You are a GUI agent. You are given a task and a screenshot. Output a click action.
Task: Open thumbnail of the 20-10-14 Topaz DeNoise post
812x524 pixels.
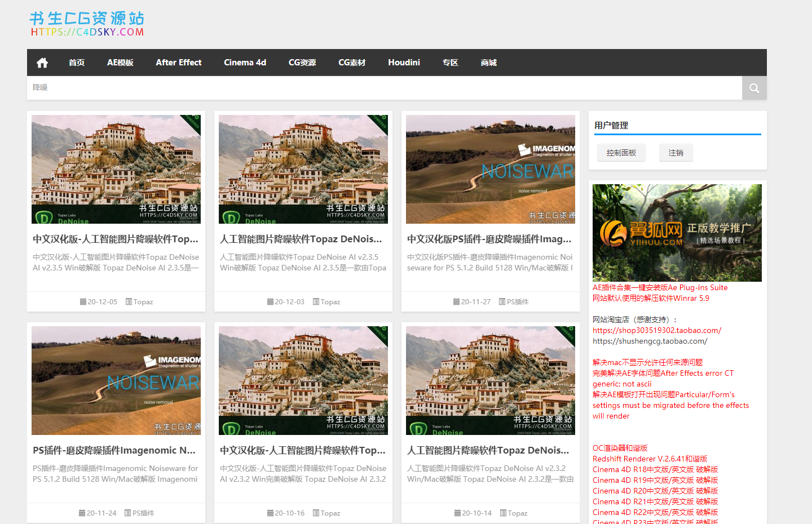491,381
